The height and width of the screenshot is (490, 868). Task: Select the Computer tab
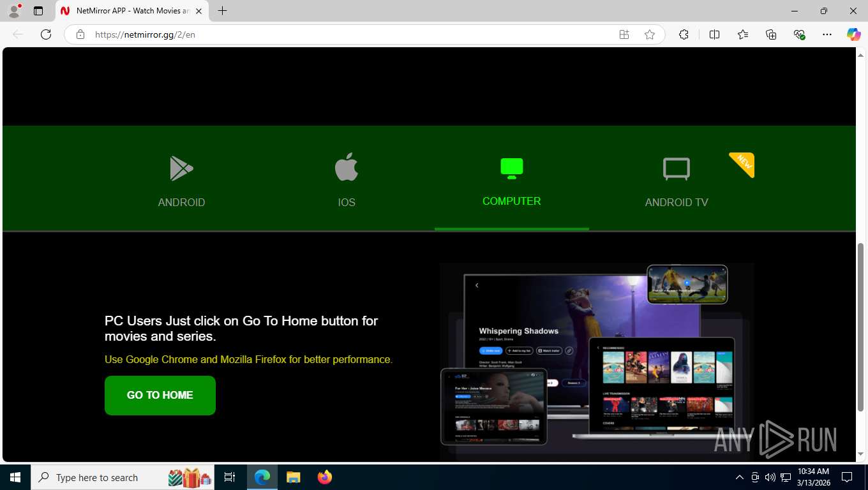tap(511, 179)
